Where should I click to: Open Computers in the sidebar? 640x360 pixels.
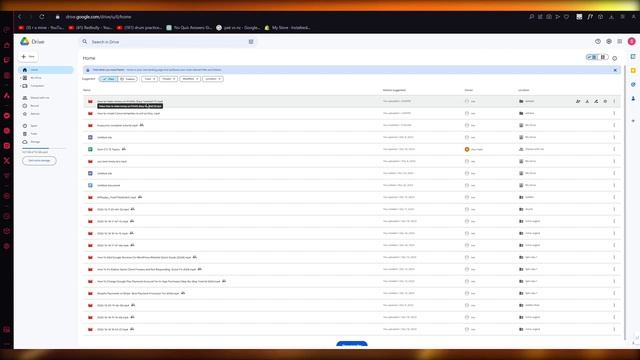coord(37,86)
